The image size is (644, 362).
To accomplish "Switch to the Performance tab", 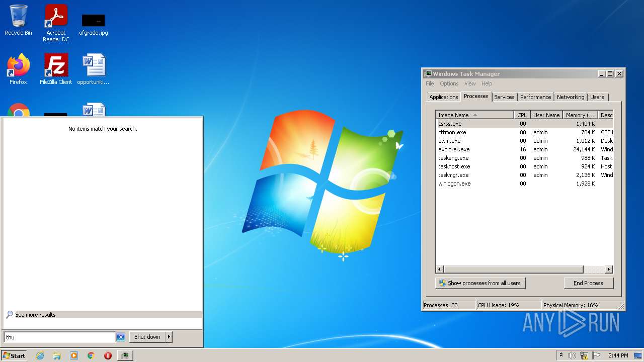I will pyautogui.click(x=535, y=97).
